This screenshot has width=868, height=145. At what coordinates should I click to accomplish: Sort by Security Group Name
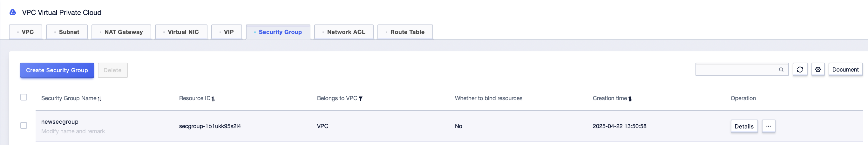pos(99,99)
